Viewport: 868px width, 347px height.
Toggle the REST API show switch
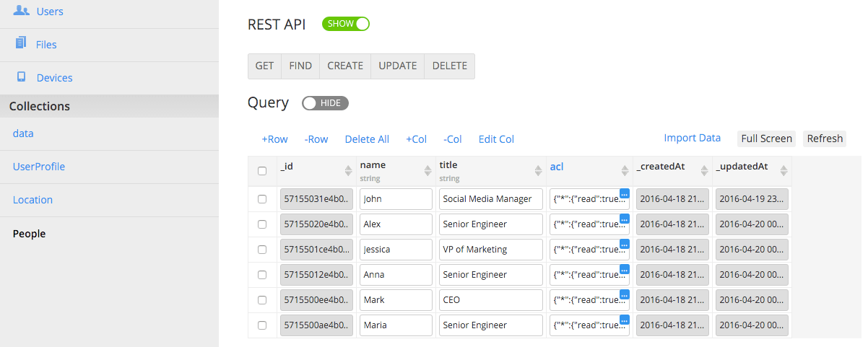(346, 24)
